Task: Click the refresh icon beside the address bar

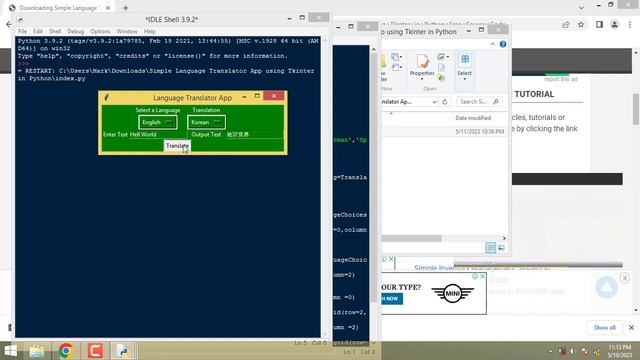Action: coord(445,102)
